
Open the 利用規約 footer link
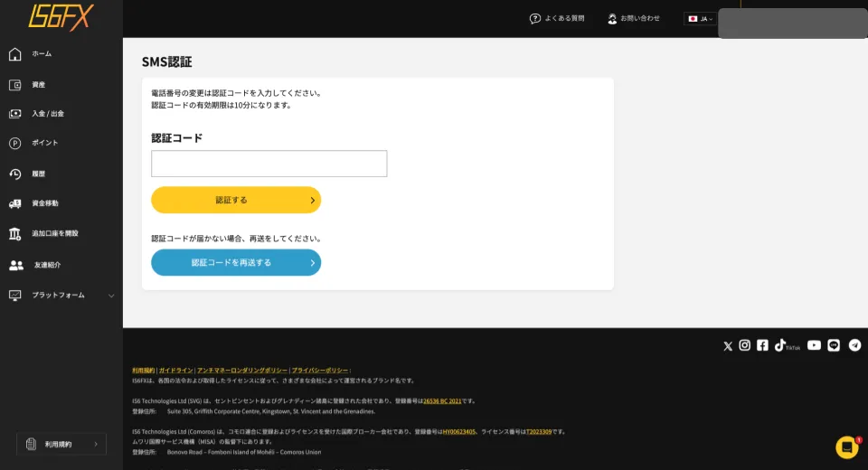[144, 371]
